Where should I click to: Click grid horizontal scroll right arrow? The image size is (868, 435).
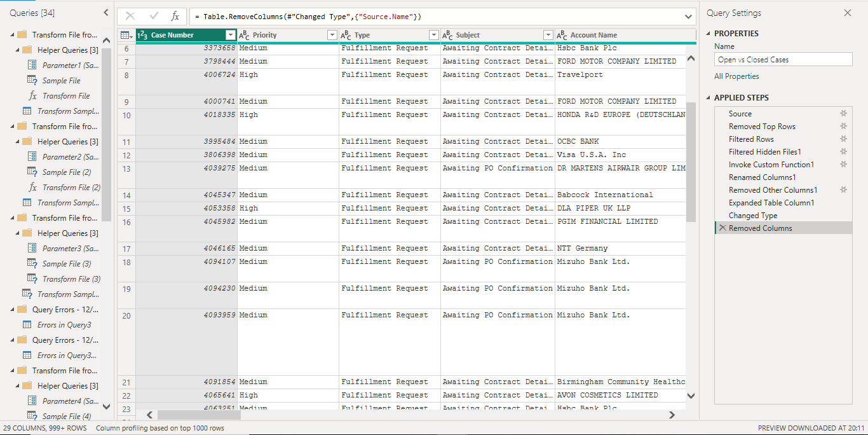(x=672, y=415)
